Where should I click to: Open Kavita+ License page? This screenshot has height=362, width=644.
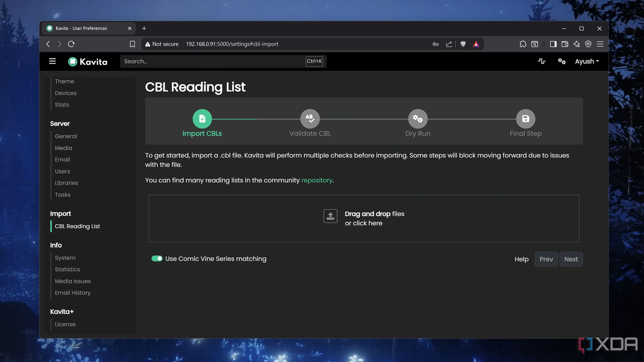click(65, 324)
